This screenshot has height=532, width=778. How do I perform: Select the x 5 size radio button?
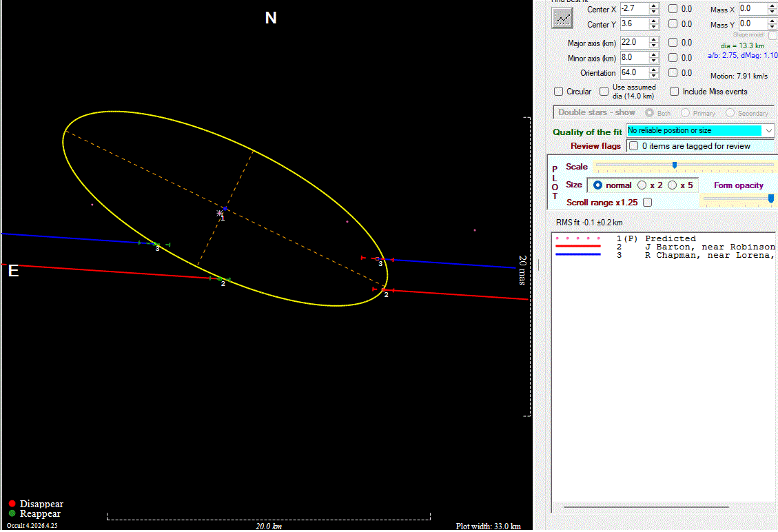tap(673, 185)
